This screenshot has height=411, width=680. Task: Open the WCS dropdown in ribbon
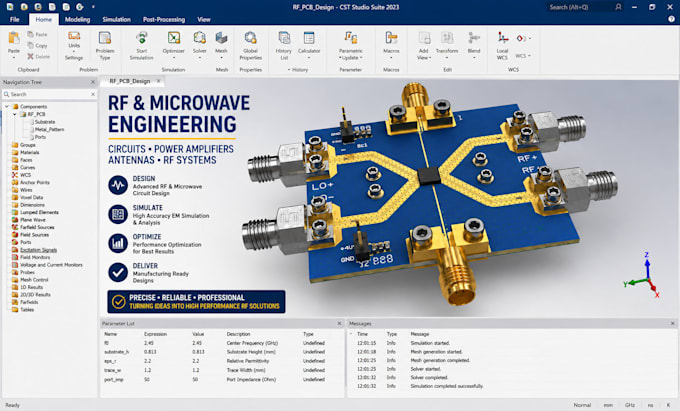pos(523,56)
